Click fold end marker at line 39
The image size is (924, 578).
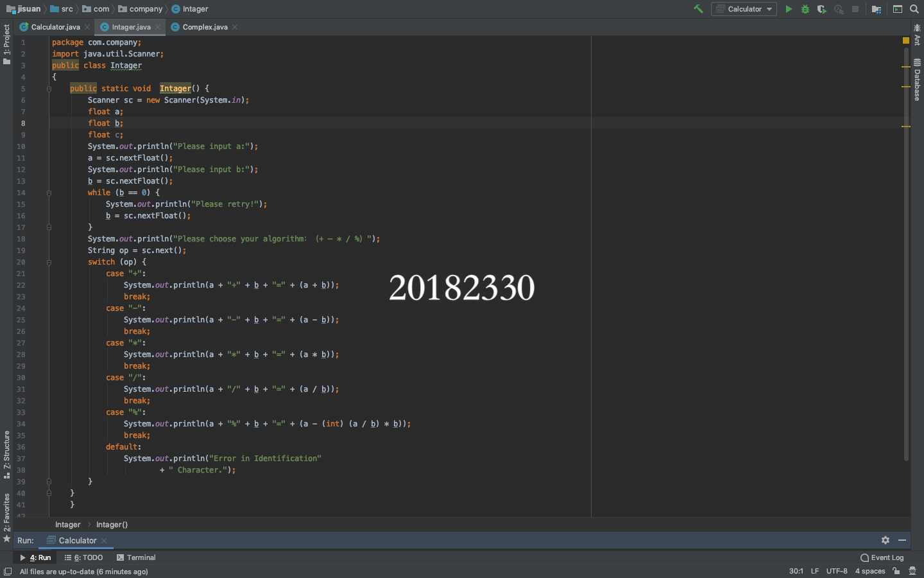pos(49,482)
